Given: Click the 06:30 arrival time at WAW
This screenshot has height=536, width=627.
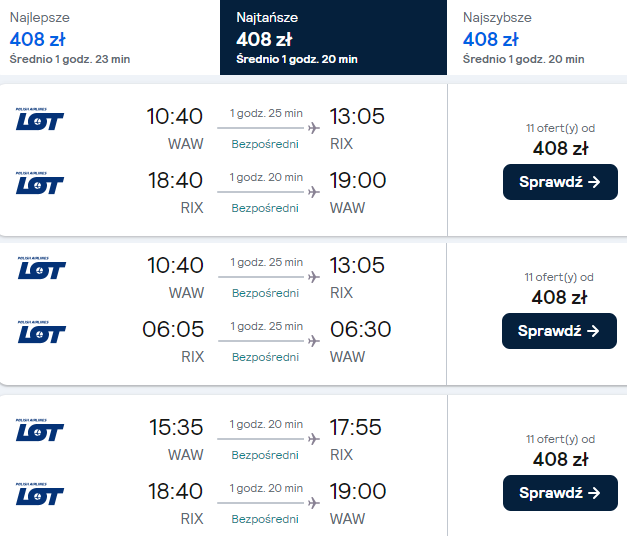Looking at the screenshot, I should [x=360, y=330].
